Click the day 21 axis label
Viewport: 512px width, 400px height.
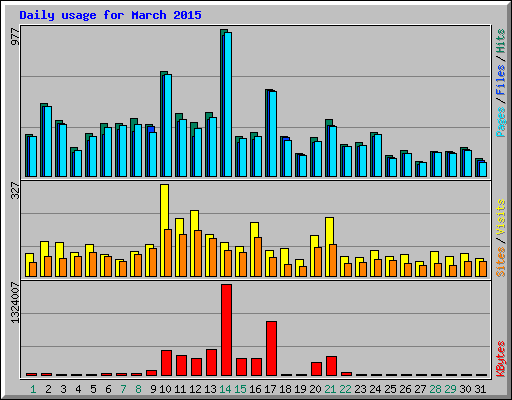pos(330,389)
